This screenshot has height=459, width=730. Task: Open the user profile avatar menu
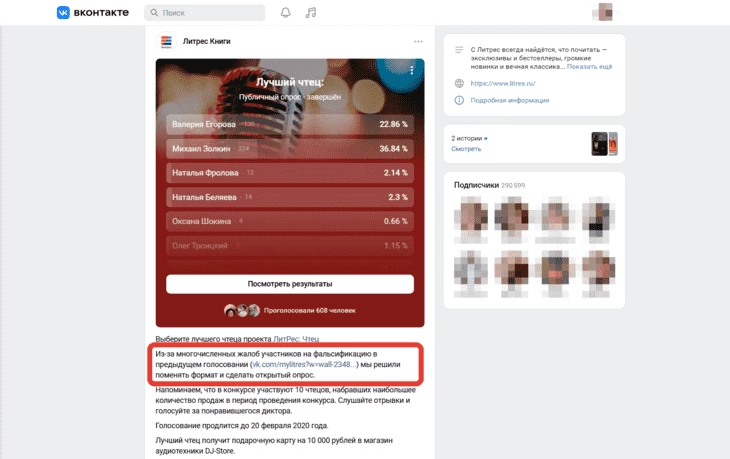(605, 12)
